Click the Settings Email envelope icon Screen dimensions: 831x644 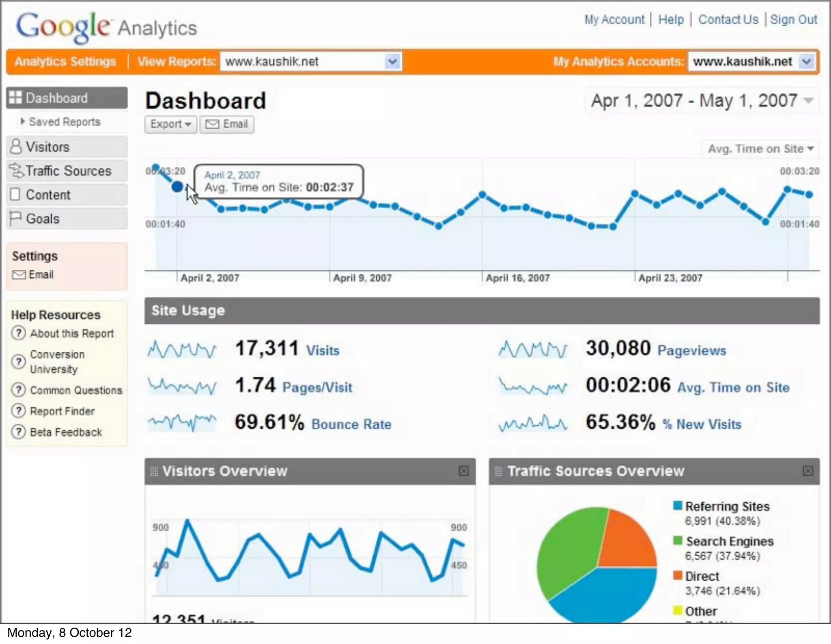click(19, 275)
